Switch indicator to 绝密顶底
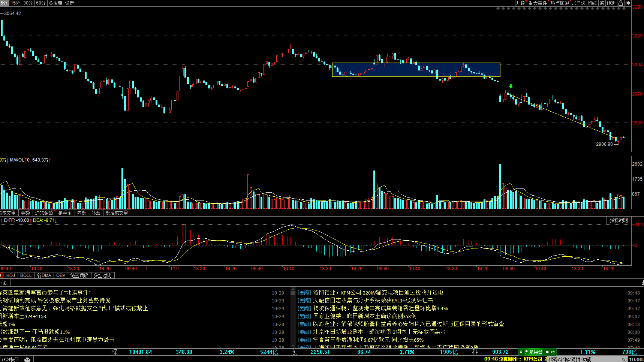The image size is (644, 362). pyautogui.click(x=79, y=275)
